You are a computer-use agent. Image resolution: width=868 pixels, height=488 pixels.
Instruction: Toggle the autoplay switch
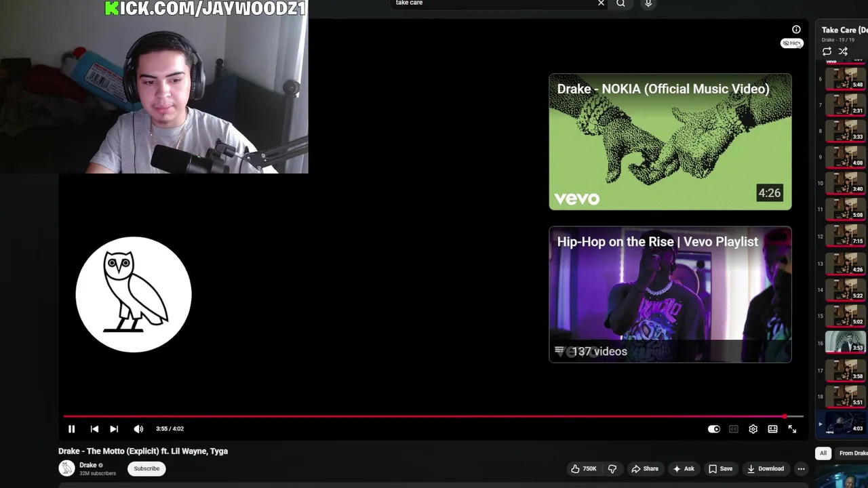pyautogui.click(x=714, y=429)
